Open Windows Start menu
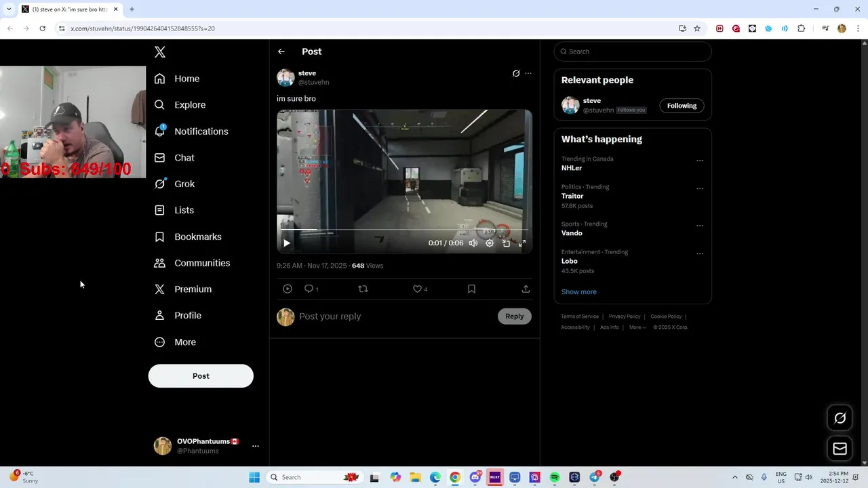The height and width of the screenshot is (488, 868). [x=254, y=477]
